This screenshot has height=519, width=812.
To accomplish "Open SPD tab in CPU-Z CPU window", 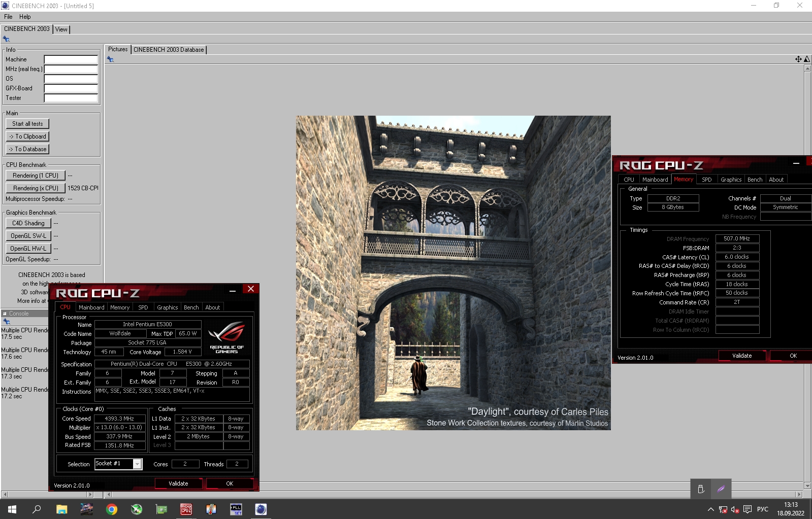I will [x=143, y=307].
